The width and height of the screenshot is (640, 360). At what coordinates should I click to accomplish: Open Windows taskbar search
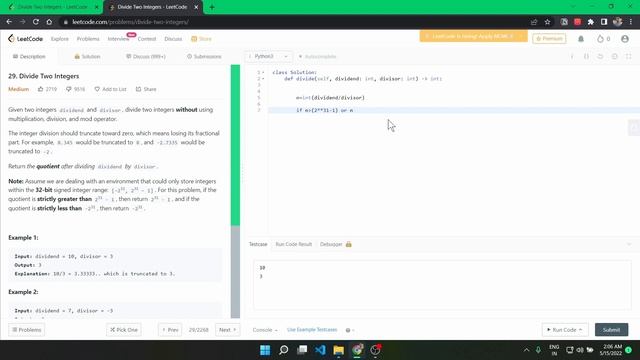283,350
